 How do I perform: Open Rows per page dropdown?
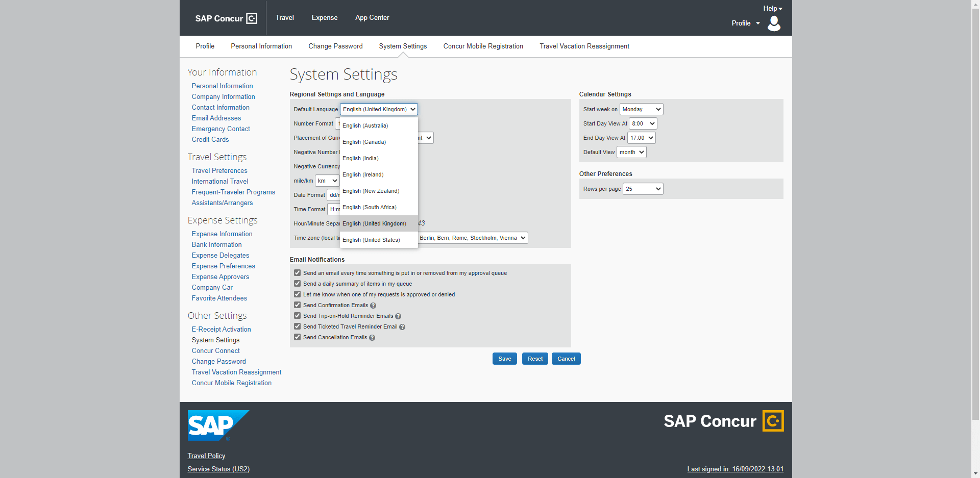(x=643, y=189)
